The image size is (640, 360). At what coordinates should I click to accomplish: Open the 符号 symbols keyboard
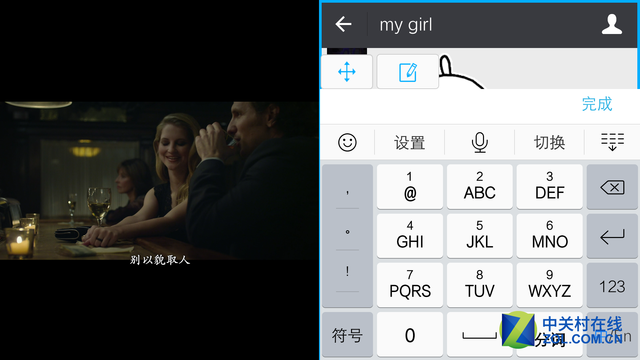(x=347, y=335)
